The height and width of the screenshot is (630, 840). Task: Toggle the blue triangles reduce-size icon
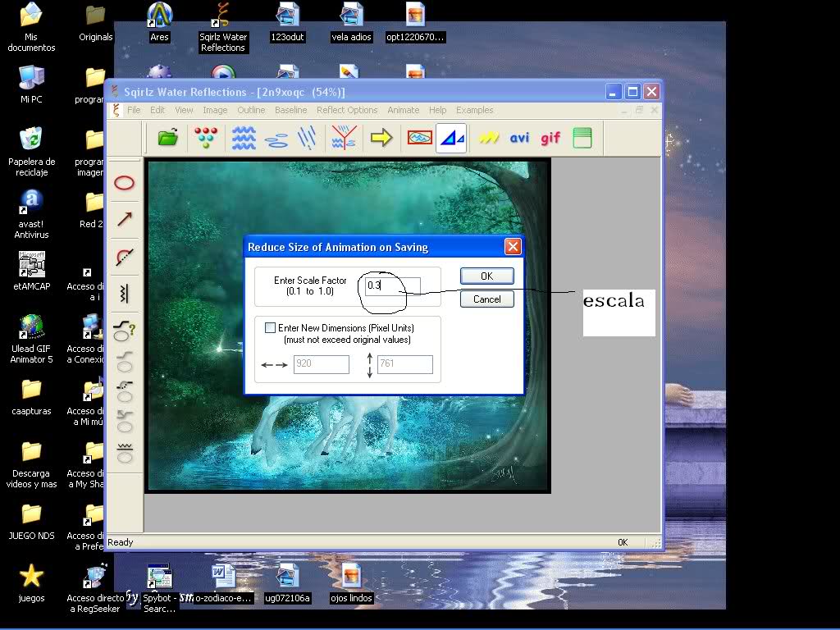click(x=451, y=138)
